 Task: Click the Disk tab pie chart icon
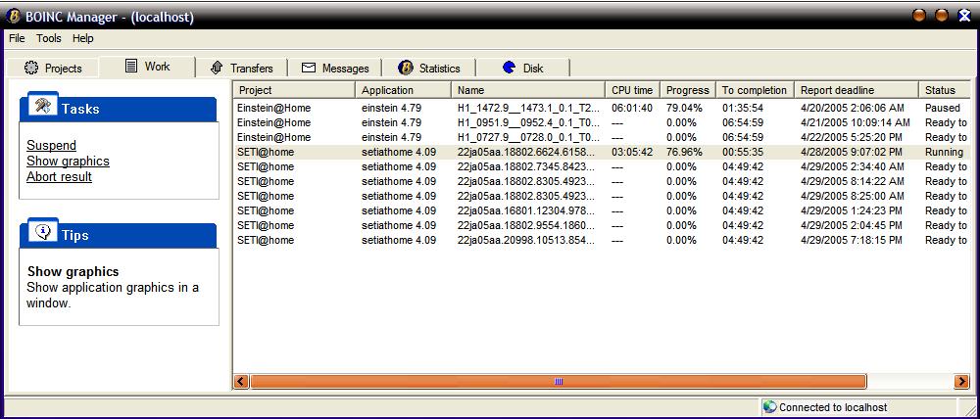pos(509,68)
